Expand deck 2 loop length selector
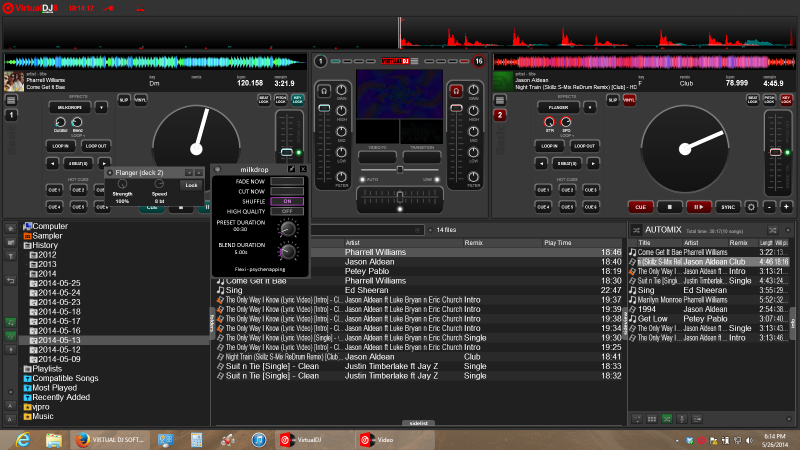 pos(567,164)
